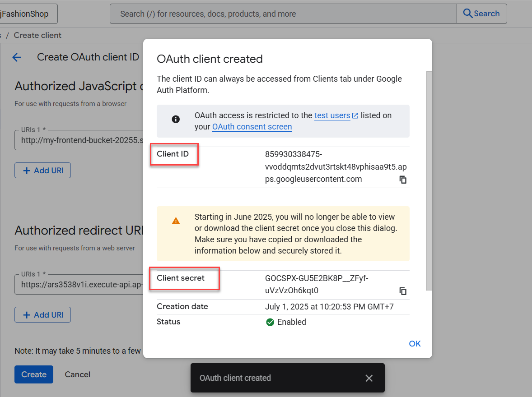
Task: Edit the execute-api redirect URI field
Action: [x=79, y=285]
